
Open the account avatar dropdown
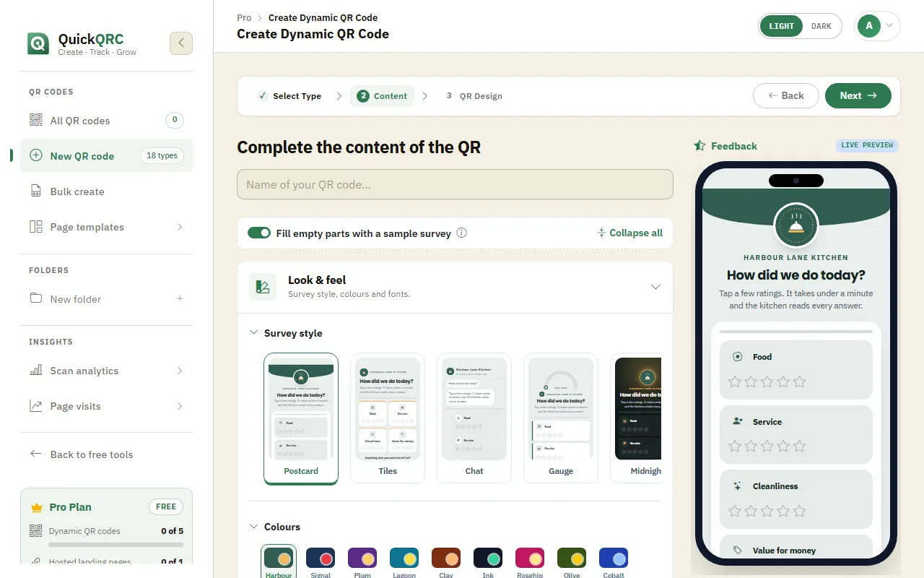tap(877, 26)
